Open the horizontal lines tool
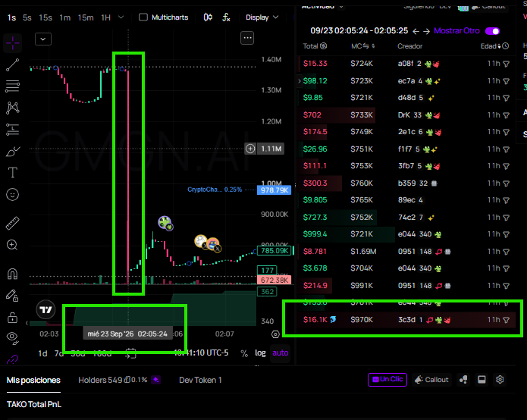The image size is (527, 420). pyautogui.click(x=12, y=86)
